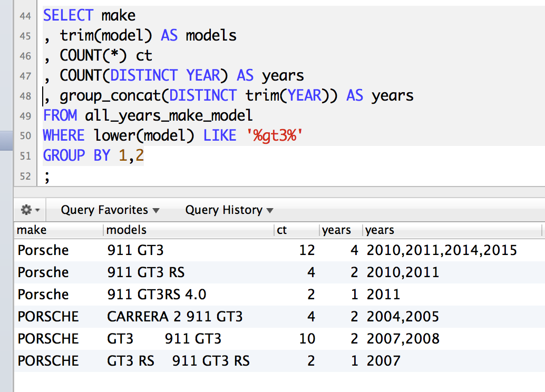Sort by the models column header

point(189,230)
